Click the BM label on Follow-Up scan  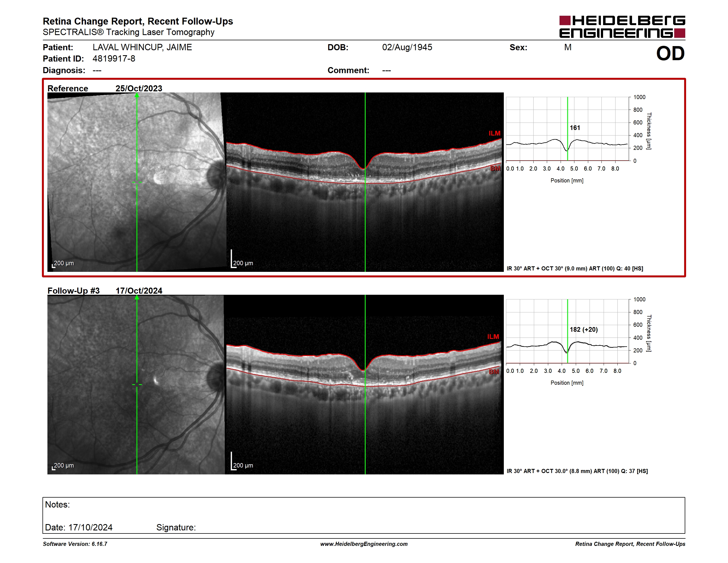pyautogui.click(x=494, y=372)
